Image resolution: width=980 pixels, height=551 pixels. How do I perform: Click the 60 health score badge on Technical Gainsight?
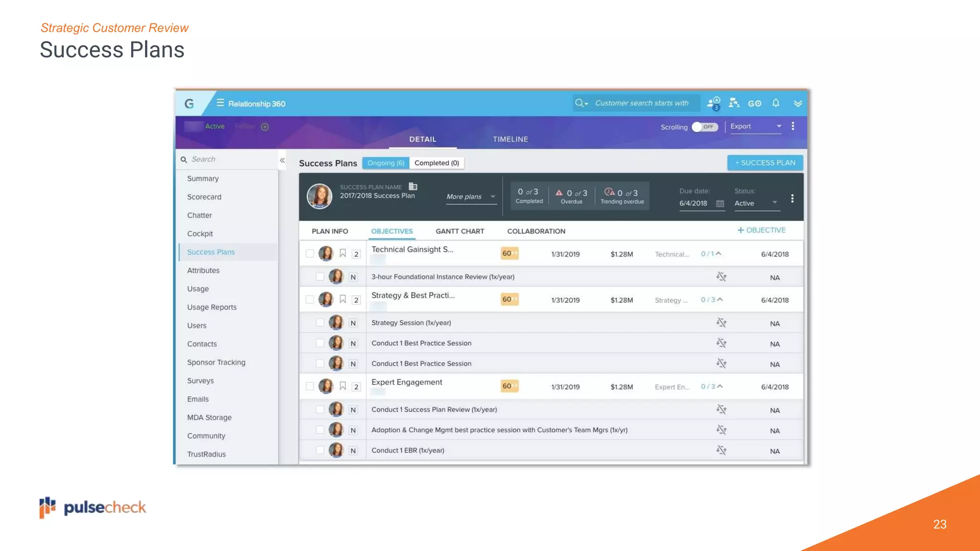pos(510,253)
